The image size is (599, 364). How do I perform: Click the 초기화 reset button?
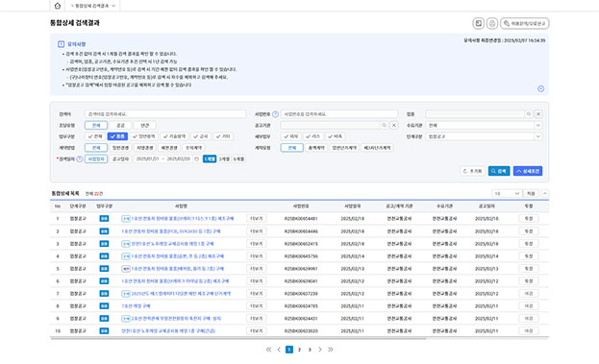pos(472,171)
